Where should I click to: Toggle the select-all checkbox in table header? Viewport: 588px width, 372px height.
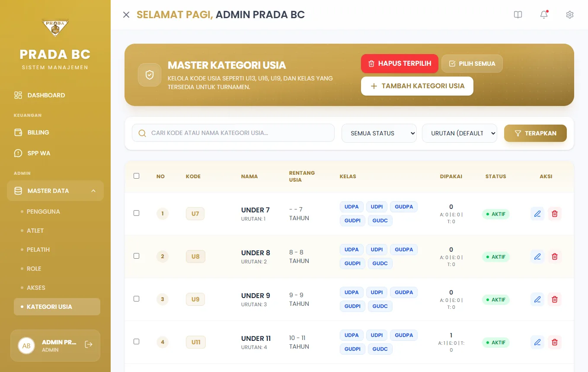[x=137, y=176]
